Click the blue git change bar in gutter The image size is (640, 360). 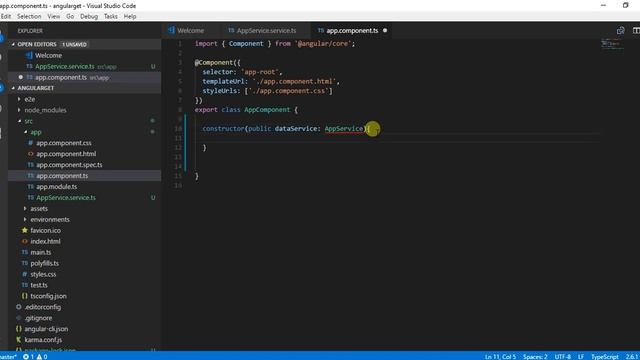185,143
